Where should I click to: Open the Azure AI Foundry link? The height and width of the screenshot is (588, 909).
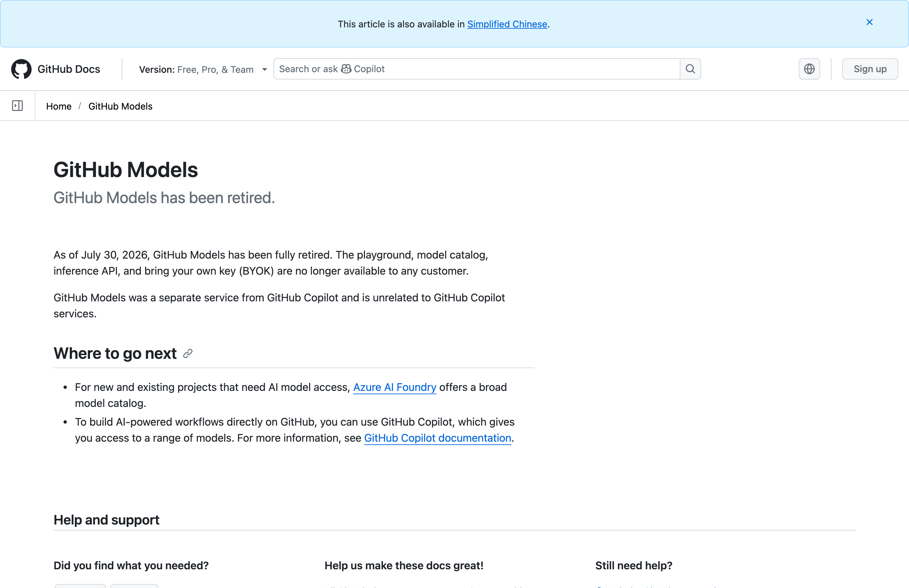click(395, 387)
